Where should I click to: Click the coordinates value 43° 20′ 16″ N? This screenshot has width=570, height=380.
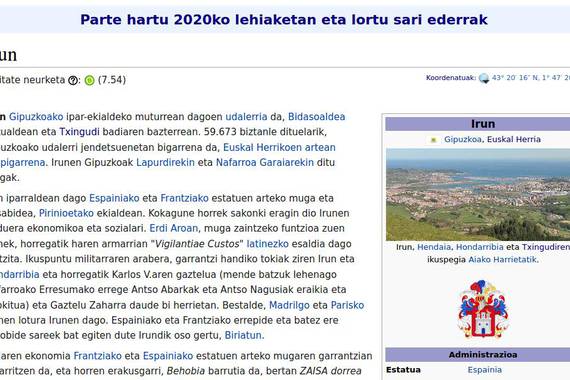point(515,77)
